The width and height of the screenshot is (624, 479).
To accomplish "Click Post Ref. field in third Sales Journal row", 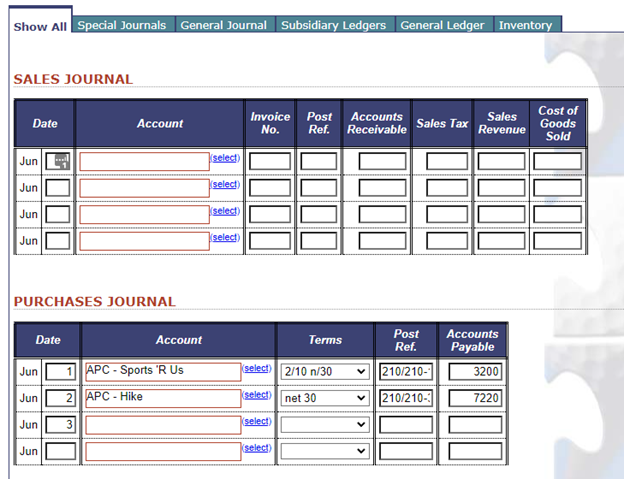I will 319,214.
